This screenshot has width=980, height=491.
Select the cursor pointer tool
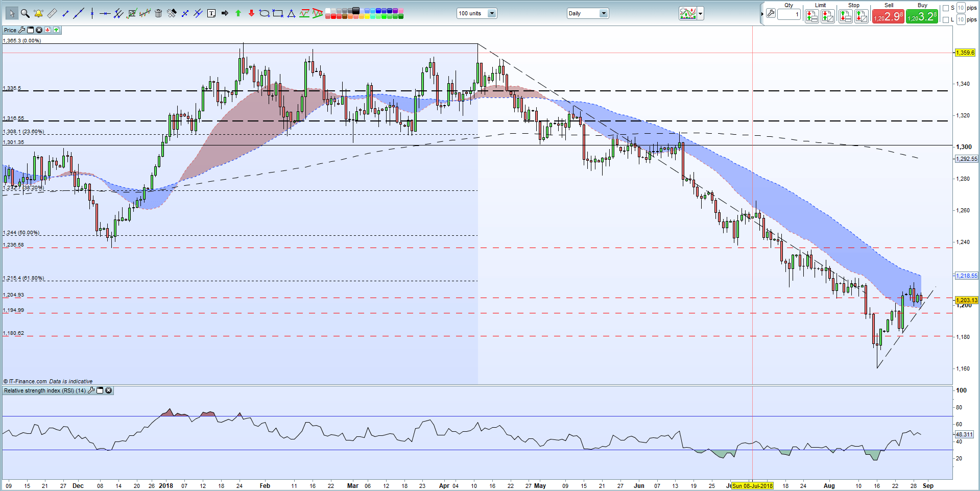point(12,13)
